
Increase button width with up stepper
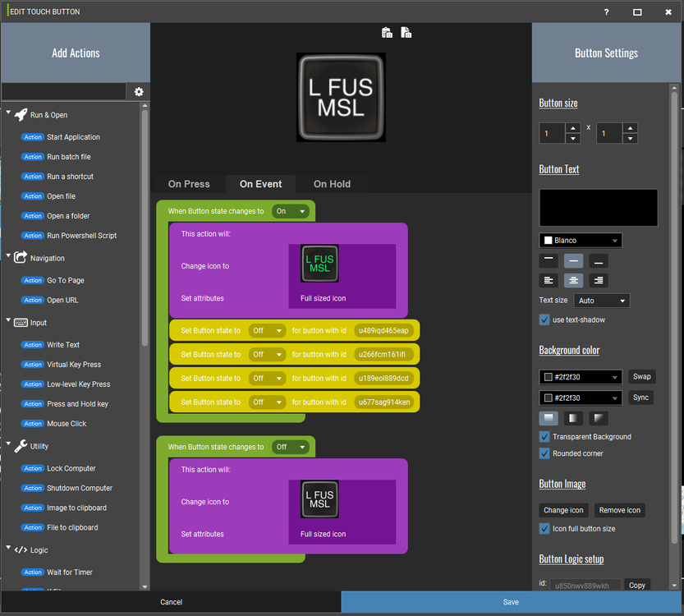point(573,128)
